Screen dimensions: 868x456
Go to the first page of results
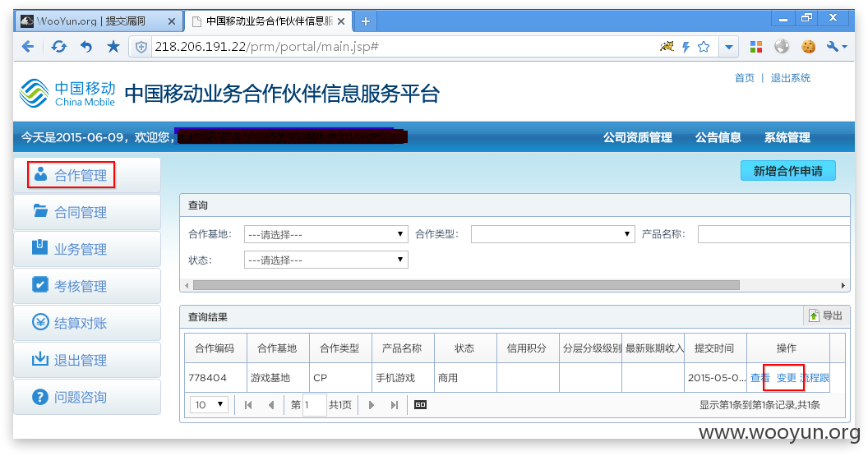pyautogui.click(x=248, y=405)
